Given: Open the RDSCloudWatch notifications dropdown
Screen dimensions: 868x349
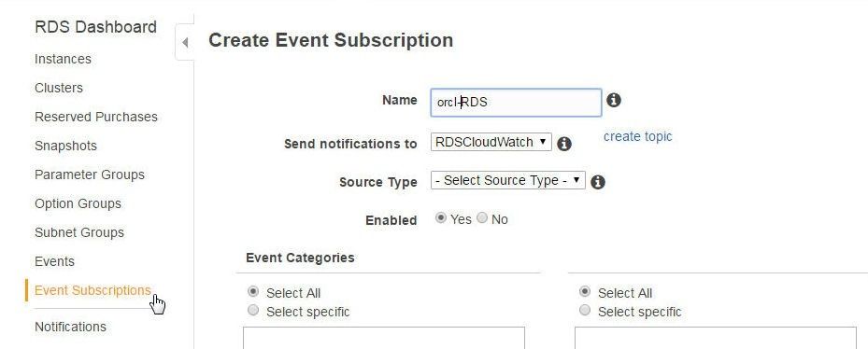Looking at the screenshot, I should [x=491, y=142].
